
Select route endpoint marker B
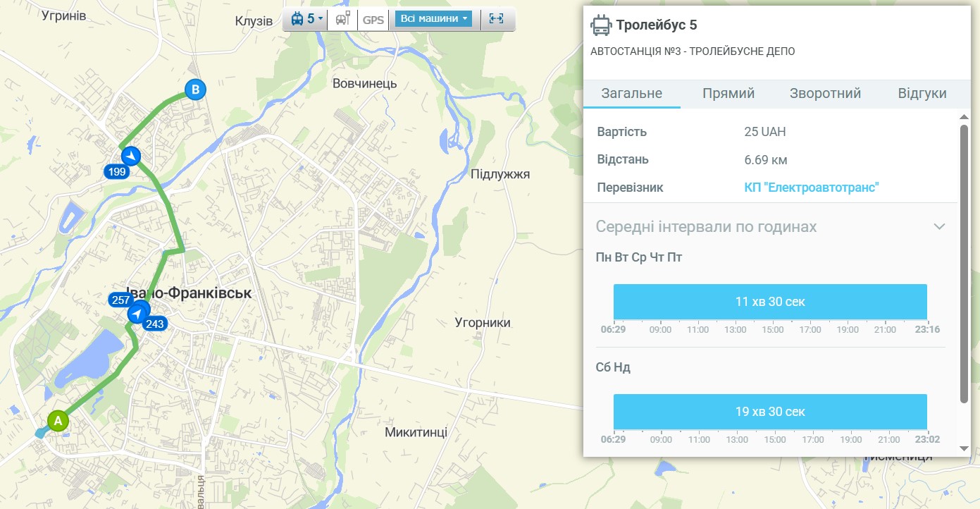(x=196, y=90)
